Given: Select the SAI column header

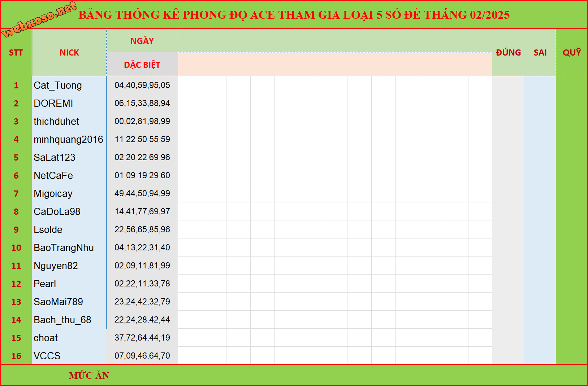Looking at the screenshot, I should point(540,53).
